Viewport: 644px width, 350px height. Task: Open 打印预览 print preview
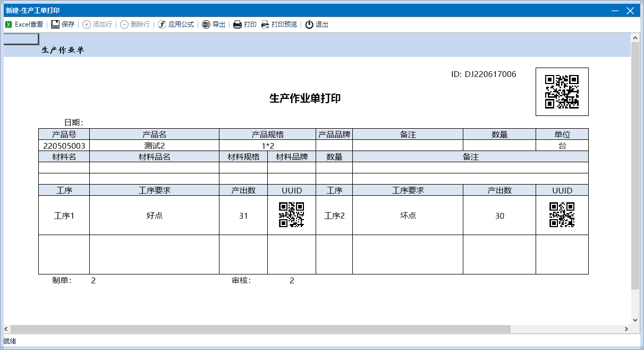click(265, 24)
